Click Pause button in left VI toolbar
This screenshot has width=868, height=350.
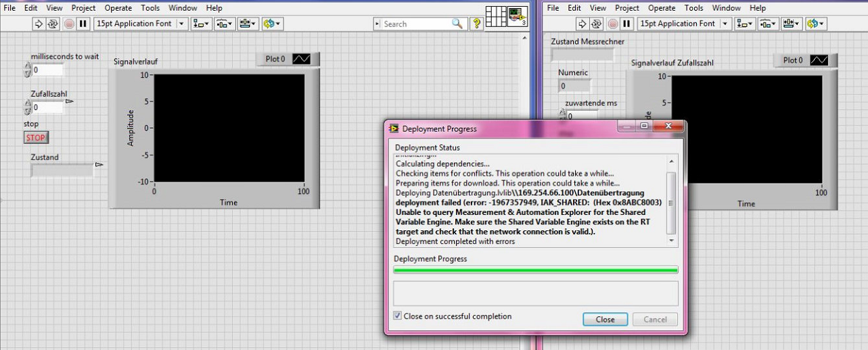pos(83,24)
